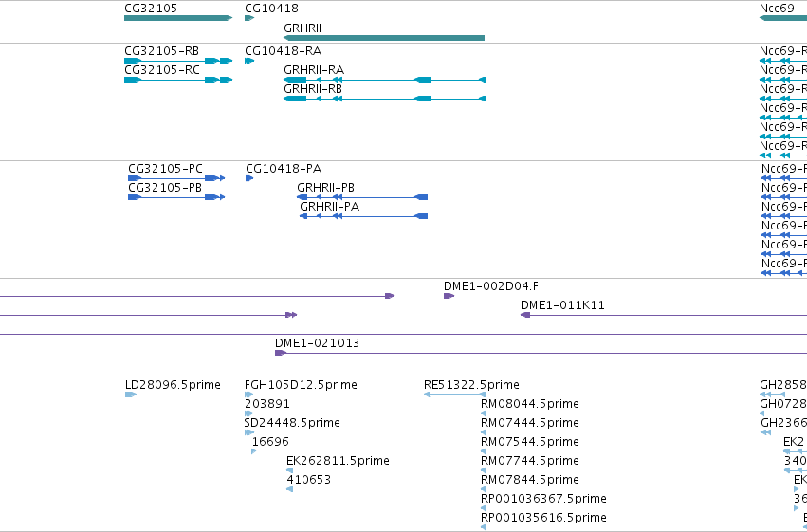Image resolution: width=807 pixels, height=532 pixels.
Task: Open the Ncc69 gene label
Action: pos(777,9)
